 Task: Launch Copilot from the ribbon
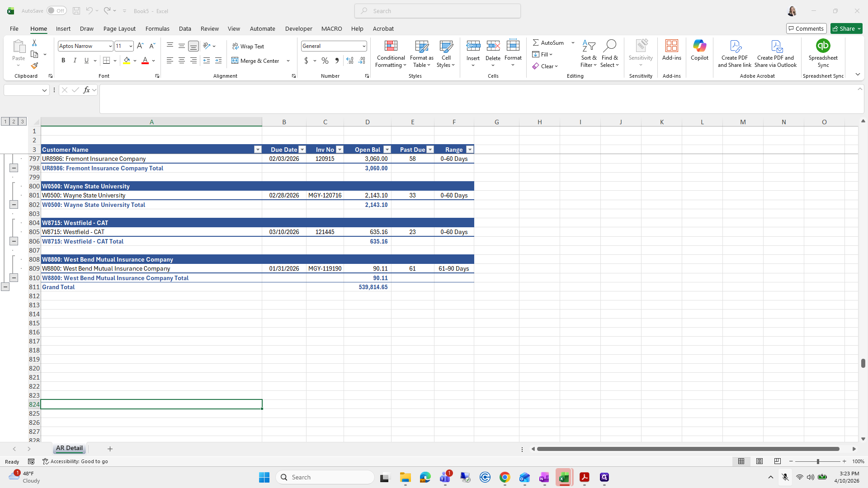click(699, 50)
